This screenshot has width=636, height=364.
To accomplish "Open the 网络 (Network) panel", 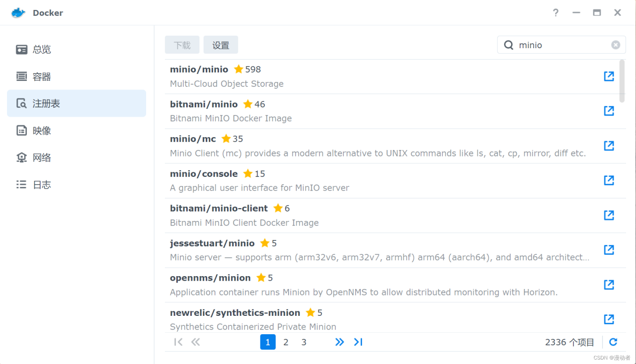I will point(42,157).
